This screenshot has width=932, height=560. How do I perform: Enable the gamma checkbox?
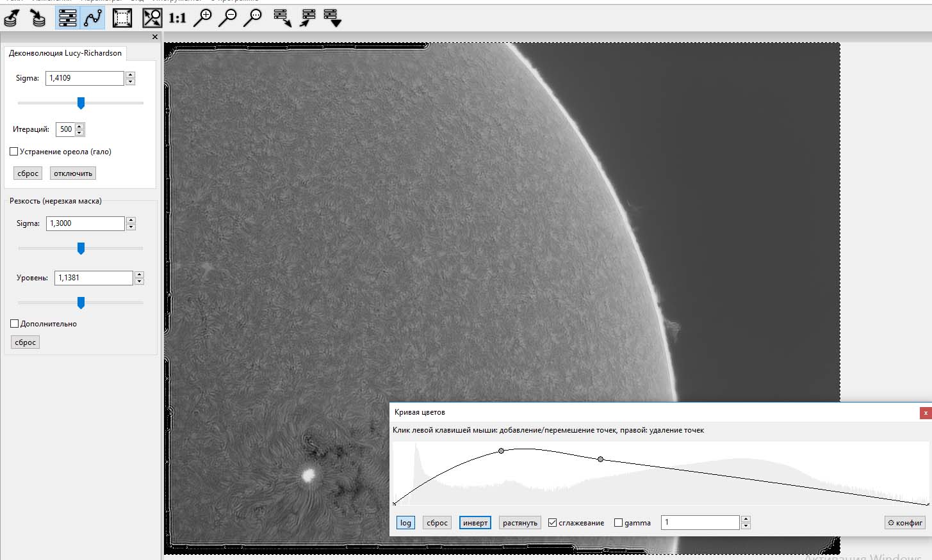(x=618, y=523)
